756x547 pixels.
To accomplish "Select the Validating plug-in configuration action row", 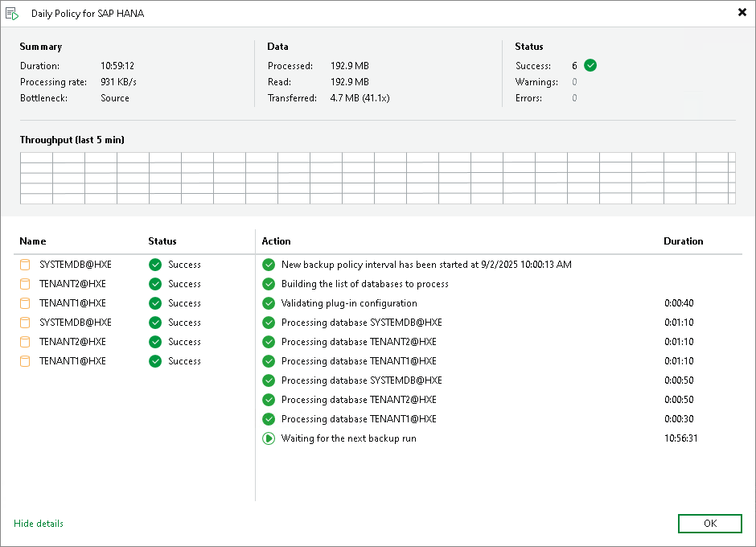I will (x=349, y=303).
